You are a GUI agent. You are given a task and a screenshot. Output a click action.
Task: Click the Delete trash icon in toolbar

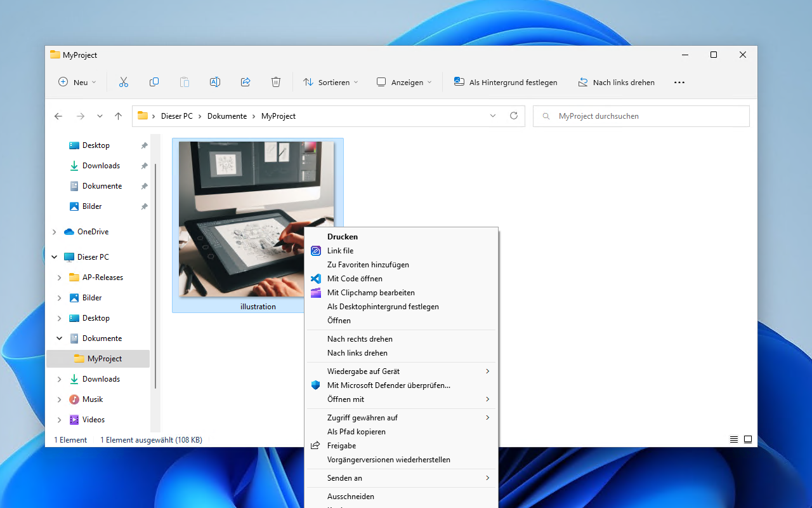click(x=276, y=82)
